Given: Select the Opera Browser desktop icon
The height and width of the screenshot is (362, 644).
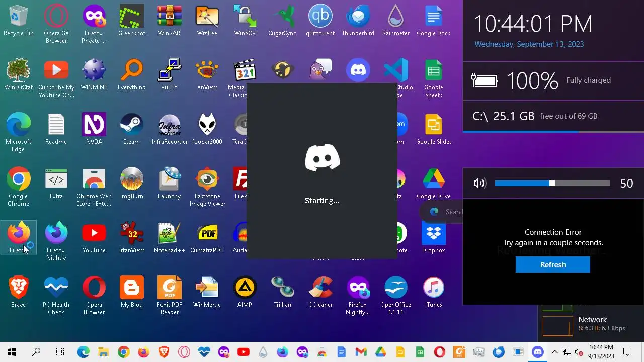Looking at the screenshot, I should 94,296.
